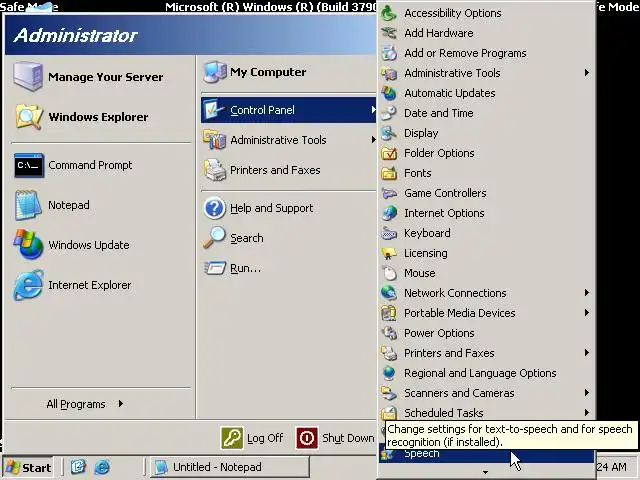Click the Game Controllers icon
This screenshot has width=640, height=480.
pos(389,193)
